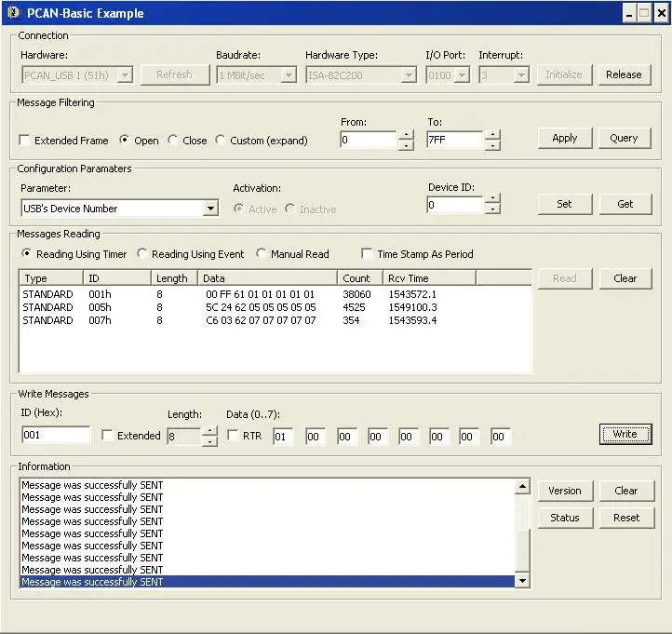
Task: Select the highlighted last SENT message line
Action: [267, 582]
